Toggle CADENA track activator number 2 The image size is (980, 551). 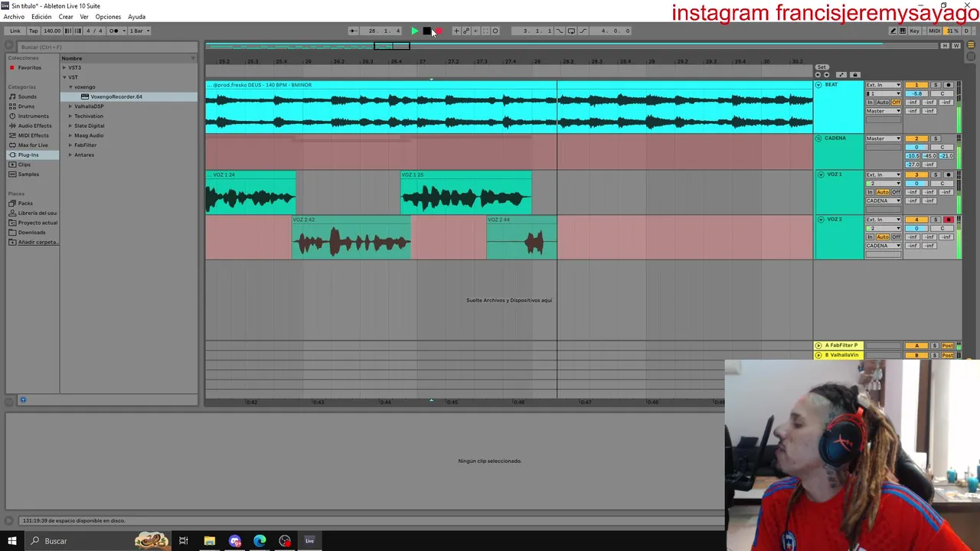coord(916,139)
